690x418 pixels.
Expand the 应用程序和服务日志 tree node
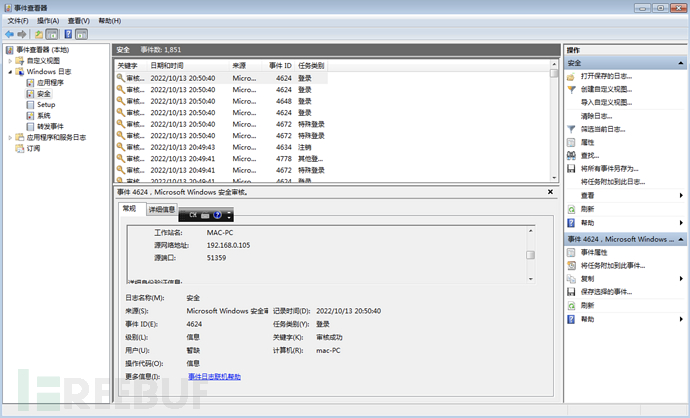click(10, 138)
